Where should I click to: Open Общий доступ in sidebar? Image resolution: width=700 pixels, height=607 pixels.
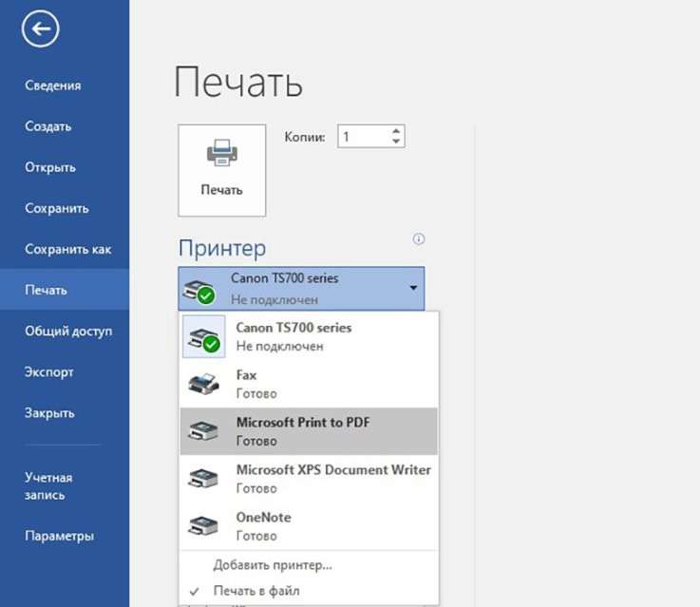click(x=68, y=332)
